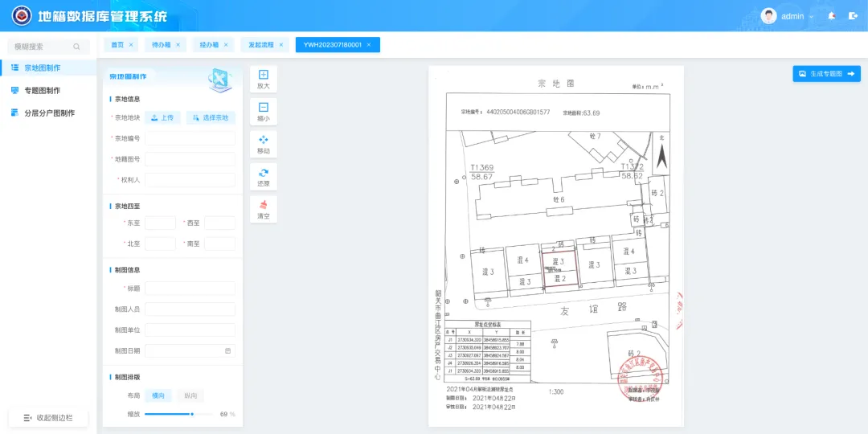Screen dimensions: 868x434
Task: Click the 生成专题图 button
Action: point(826,74)
